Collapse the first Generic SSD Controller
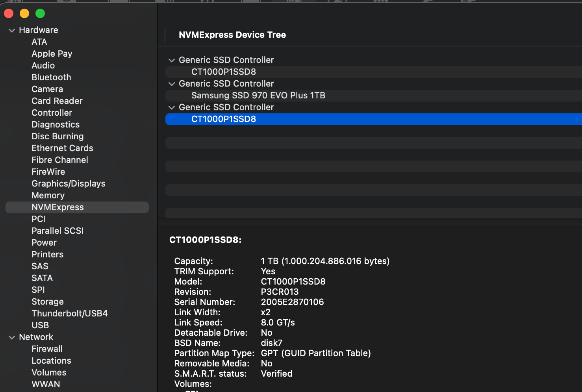This screenshot has width=582, height=392. pos(172,60)
